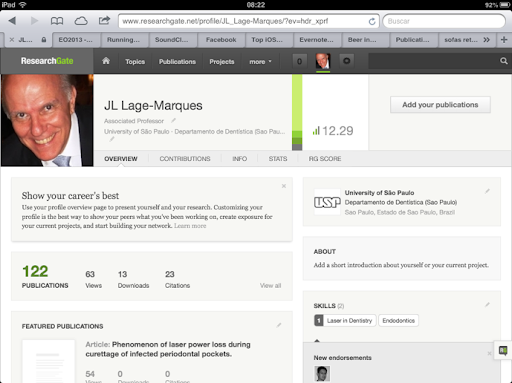The image size is (512, 383).
Task: Tap the browser forward arrow
Action: point(34,21)
